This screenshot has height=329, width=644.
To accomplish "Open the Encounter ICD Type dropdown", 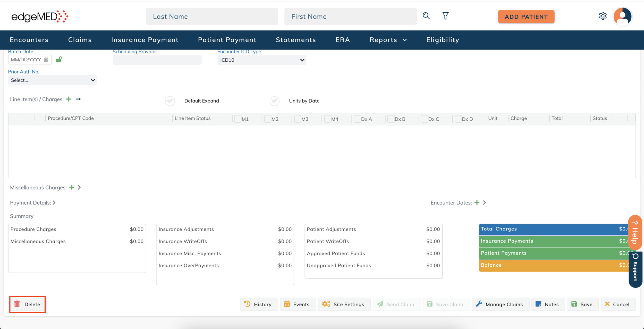I will [x=261, y=60].
